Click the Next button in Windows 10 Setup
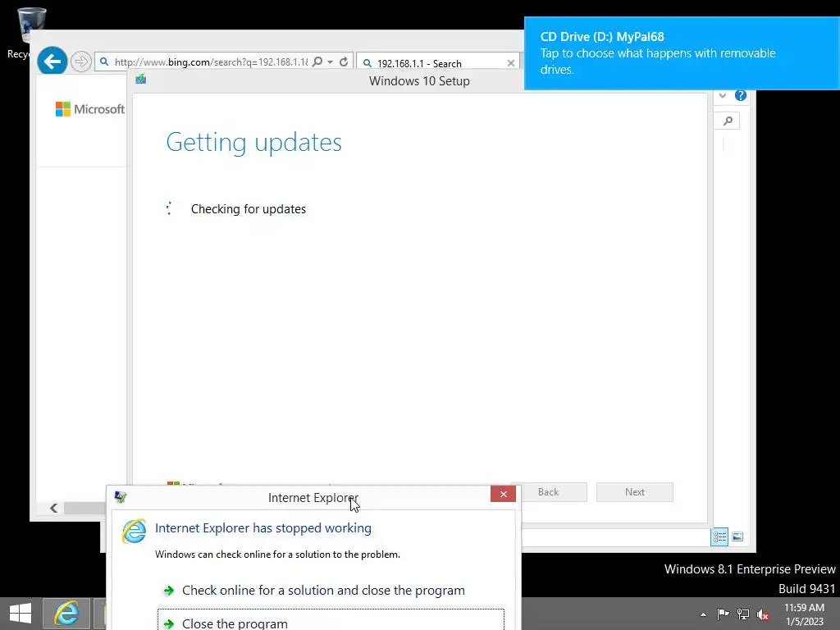The image size is (840, 630). click(x=635, y=492)
